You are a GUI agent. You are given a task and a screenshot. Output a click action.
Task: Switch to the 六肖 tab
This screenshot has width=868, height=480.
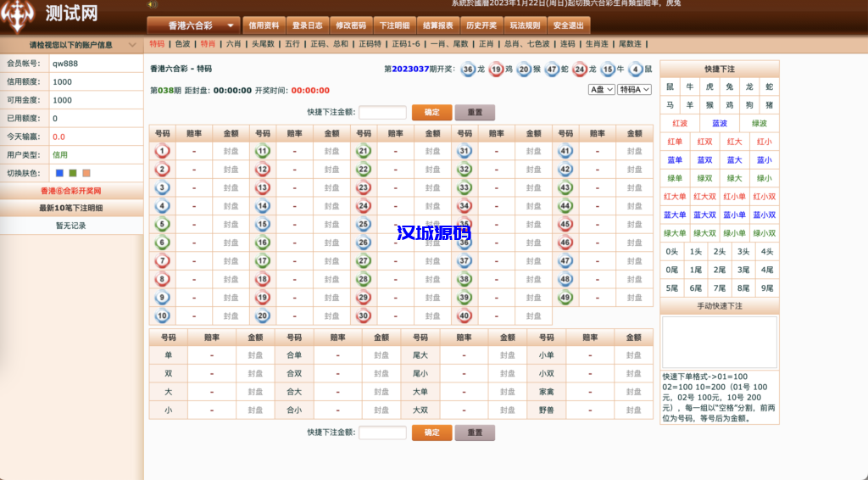pyautogui.click(x=234, y=44)
